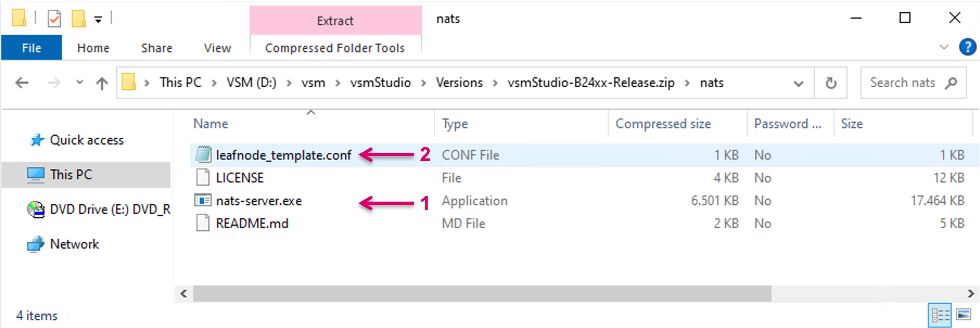Viewport: 980px width, 328px height.
Task: Navigate to vsmStudio in breadcrumb path
Action: (380, 82)
